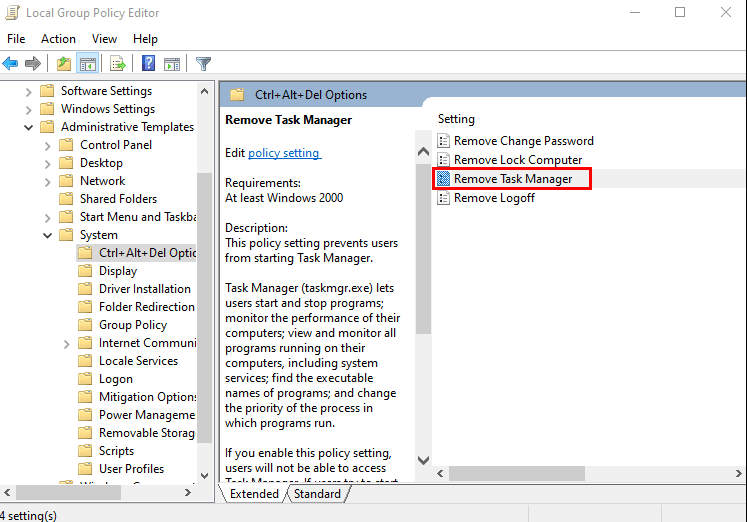The image size is (747, 522).
Task: Click the Forward arrow toolbar icon
Action: (x=32, y=63)
